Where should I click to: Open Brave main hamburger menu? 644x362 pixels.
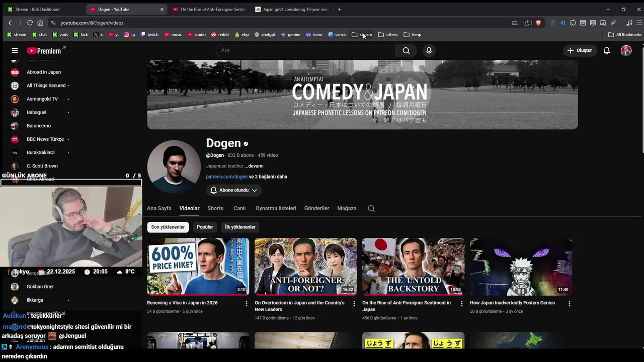639,23
